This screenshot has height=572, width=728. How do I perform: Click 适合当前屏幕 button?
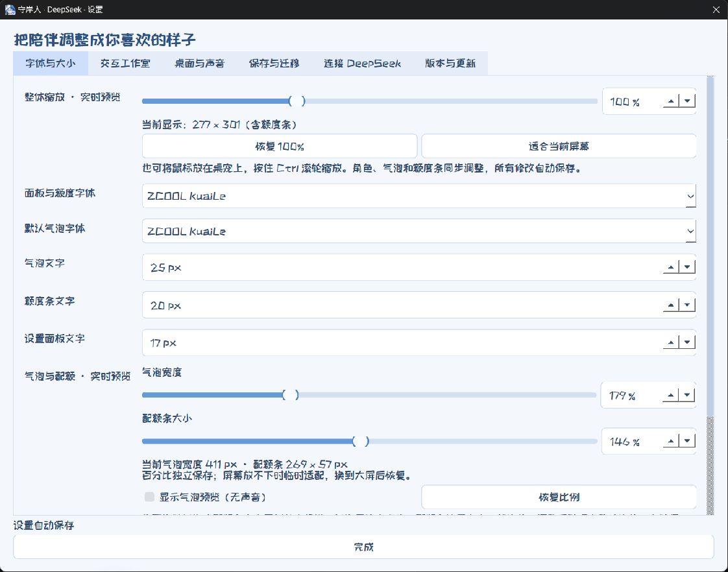click(559, 146)
